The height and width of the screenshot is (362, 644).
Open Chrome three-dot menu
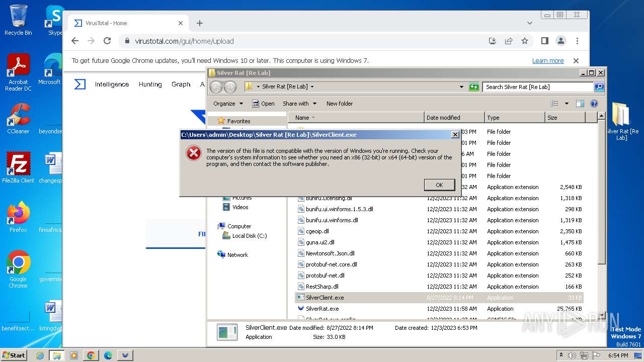tap(577, 41)
